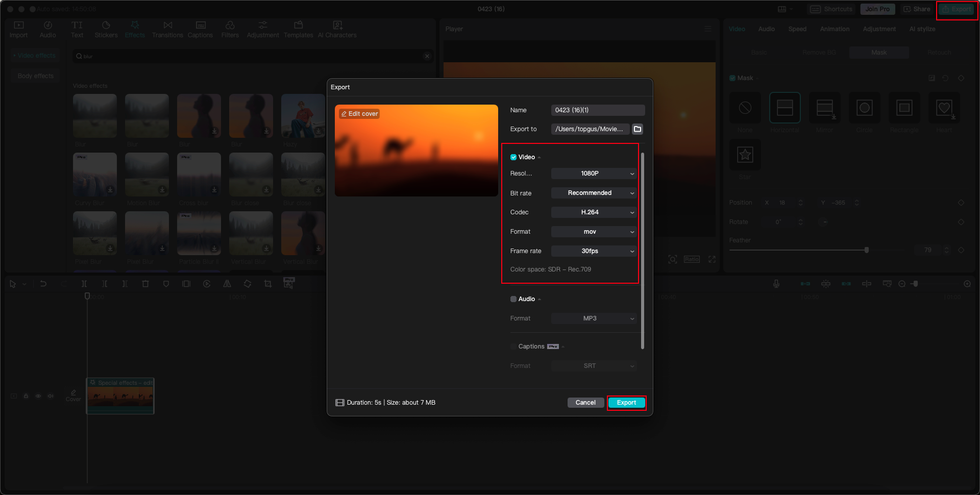Viewport: 980px width, 495px height.
Task: Click the Name field in Export dialog
Action: [598, 110]
